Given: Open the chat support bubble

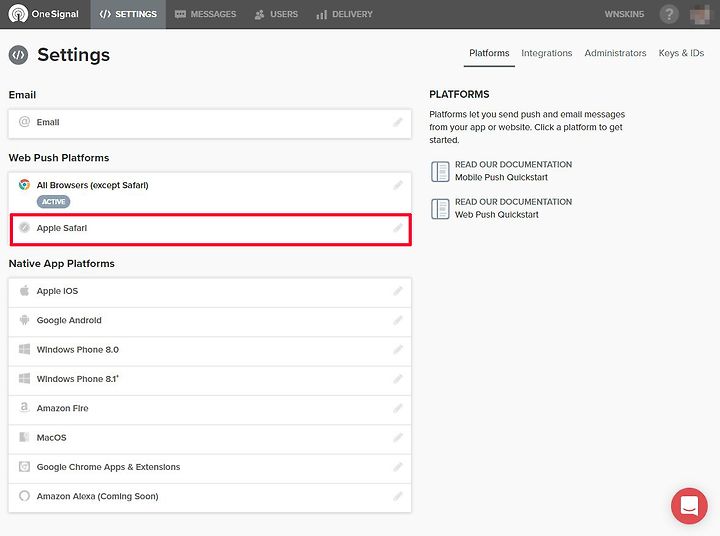Looking at the screenshot, I should (689, 506).
